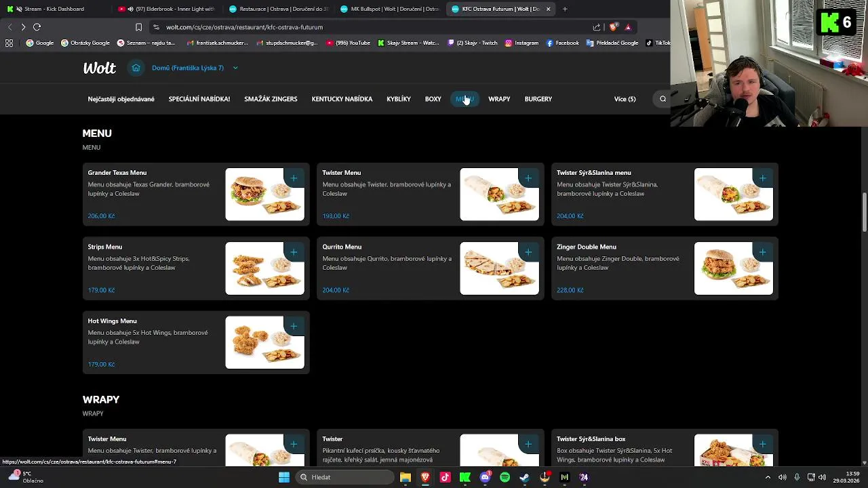868x488 pixels.
Task: Add Zinger Double Menu with plus icon
Action: [763, 252]
